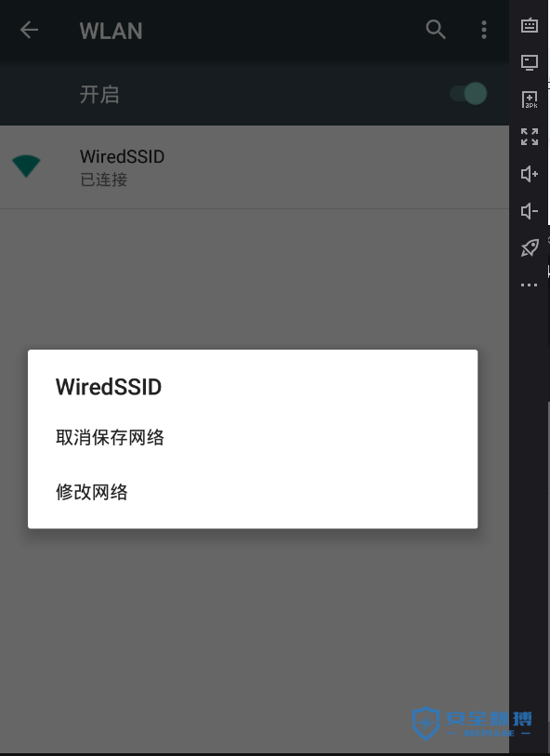This screenshot has width=550, height=756.
Task: Open the emulator keyboard mapping icon
Action: (x=530, y=25)
